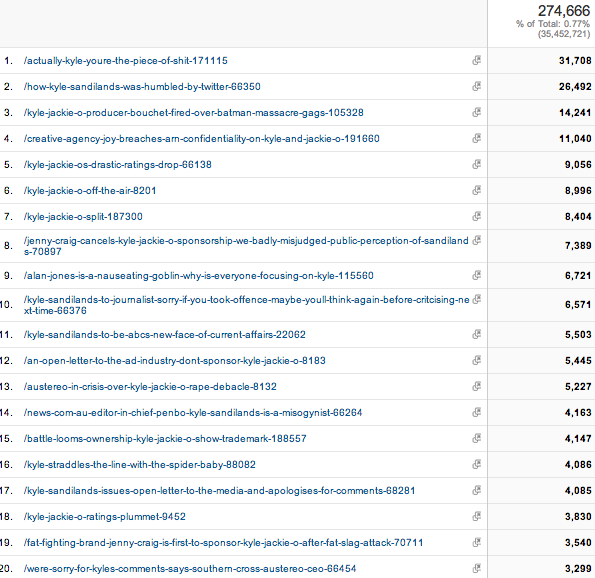Open the an-open-letter-to-the-ad-industry link
The height and width of the screenshot is (578, 595).
175,361
